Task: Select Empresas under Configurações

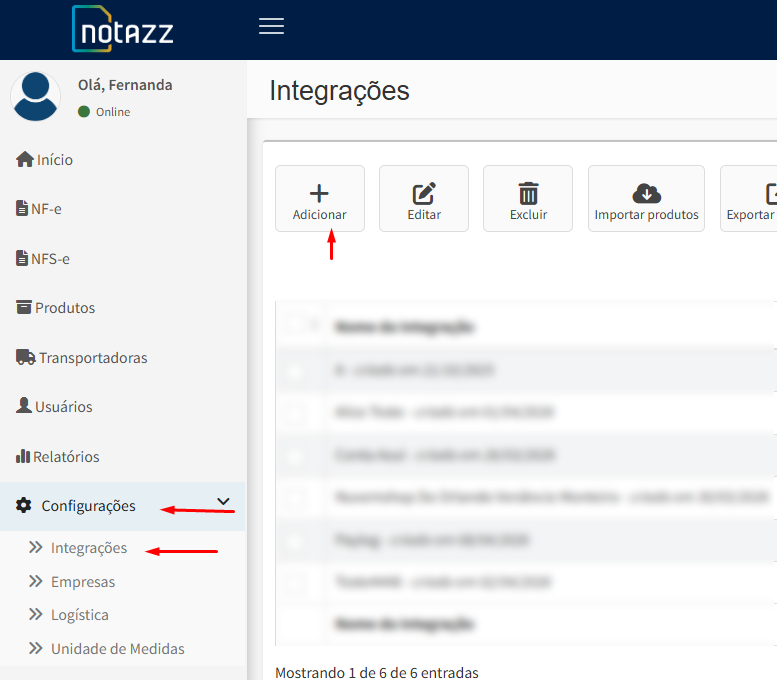Action: click(82, 582)
